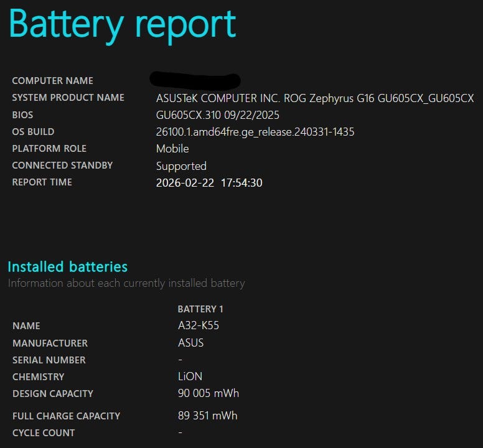
Task: Click the ROG Zephyrus G16 product name value
Action: click(x=315, y=98)
